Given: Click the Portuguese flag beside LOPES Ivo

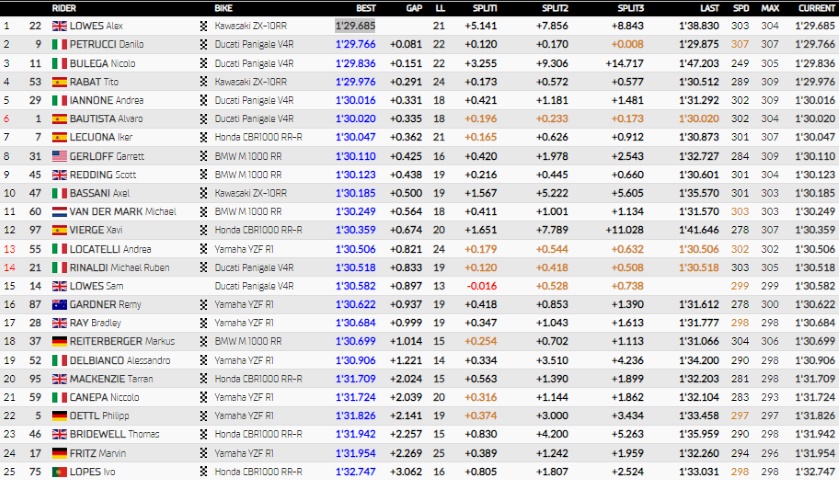Looking at the screenshot, I should point(59,472).
